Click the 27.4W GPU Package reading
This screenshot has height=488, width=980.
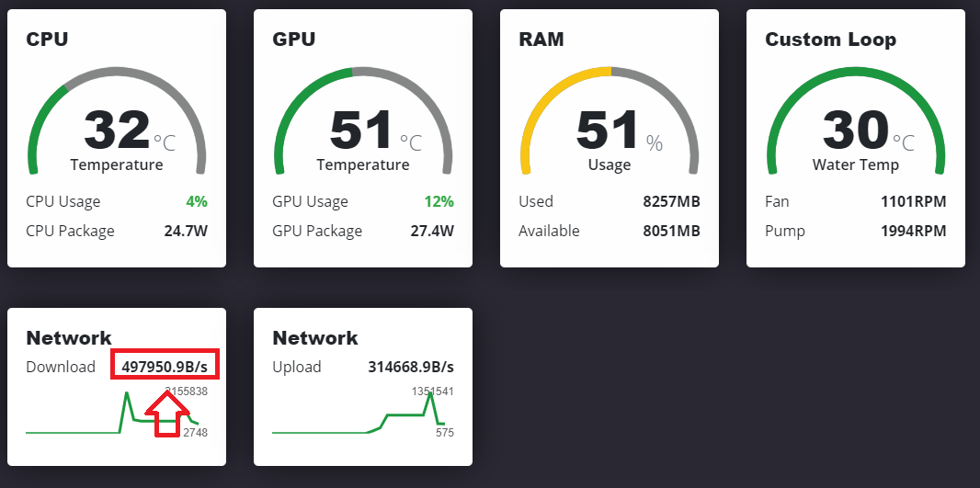[x=432, y=232]
